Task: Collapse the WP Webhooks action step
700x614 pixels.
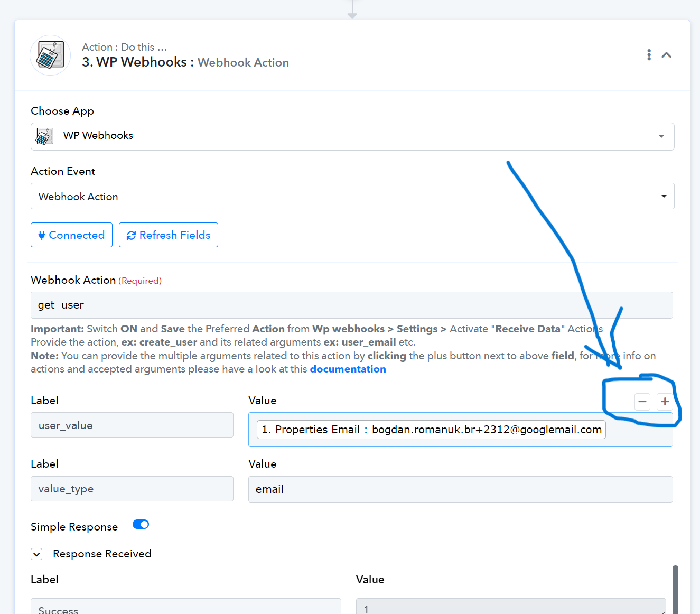Action: click(x=667, y=55)
